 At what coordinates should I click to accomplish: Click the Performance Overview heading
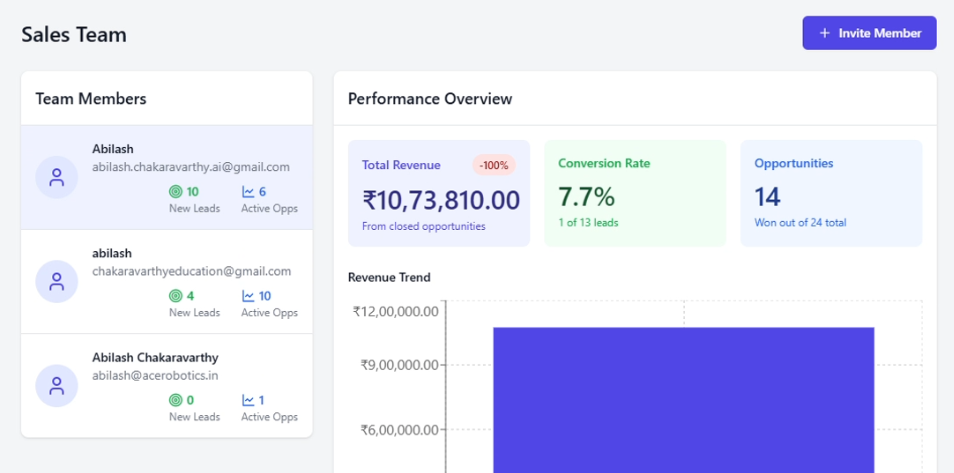click(x=430, y=99)
